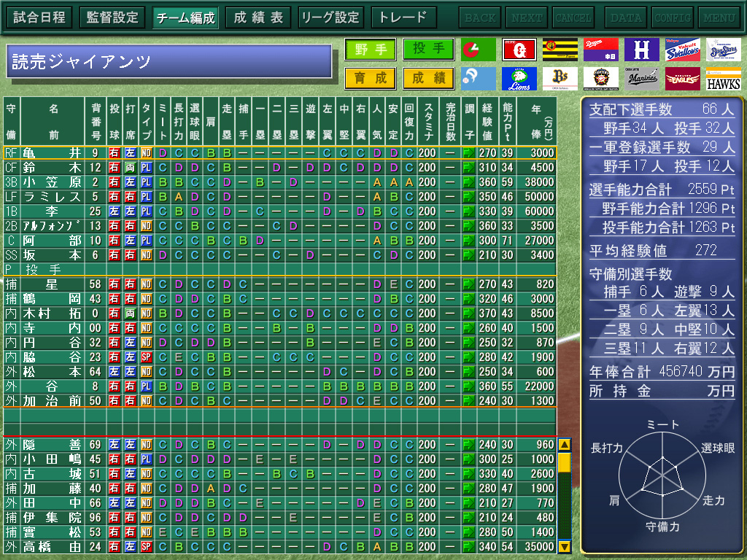This screenshot has height=560, width=747.
Task: Select first baseman 李's row
Action: point(279,211)
